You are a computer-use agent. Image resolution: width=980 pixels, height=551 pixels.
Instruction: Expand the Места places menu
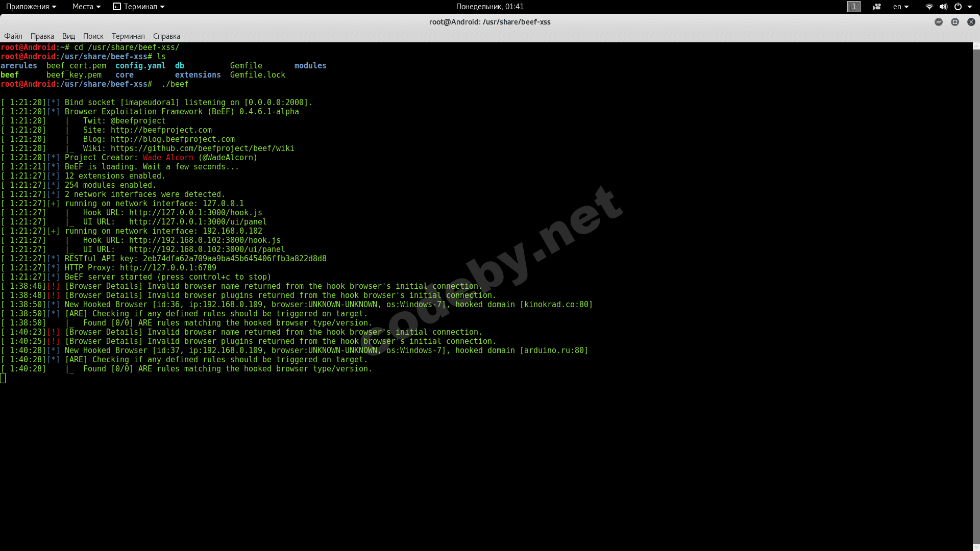click(86, 7)
